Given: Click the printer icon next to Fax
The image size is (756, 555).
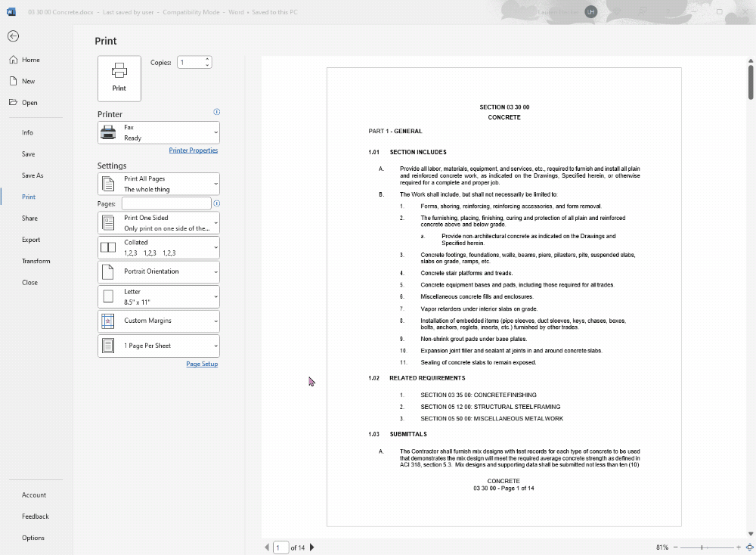Looking at the screenshot, I should (x=108, y=132).
